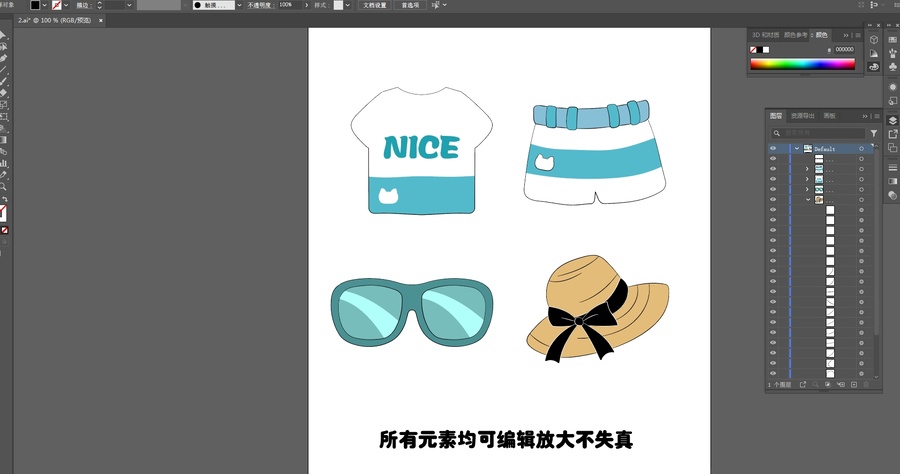The width and height of the screenshot is (900, 474).
Task: Close the 2.ai document tab
Action: [100, 20]
